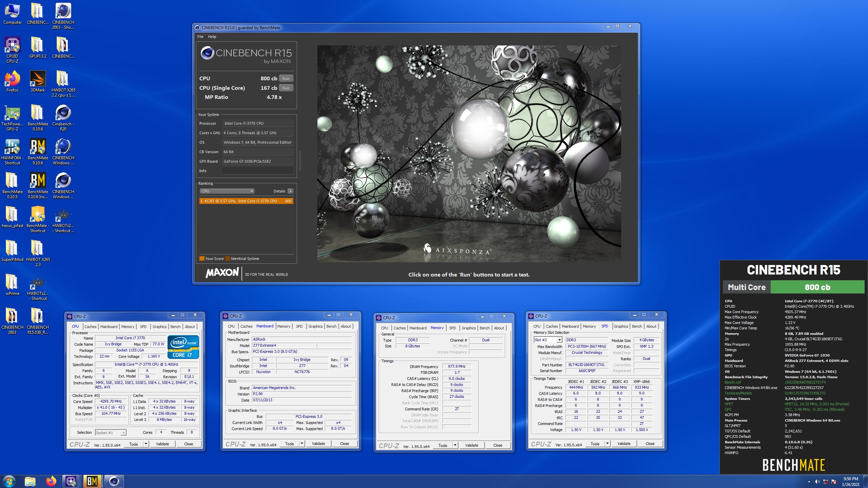Open the Ranking CPU dropdown
Image resolution: width=868 pixels, height=488 pixels.
[x=227, y=191]
